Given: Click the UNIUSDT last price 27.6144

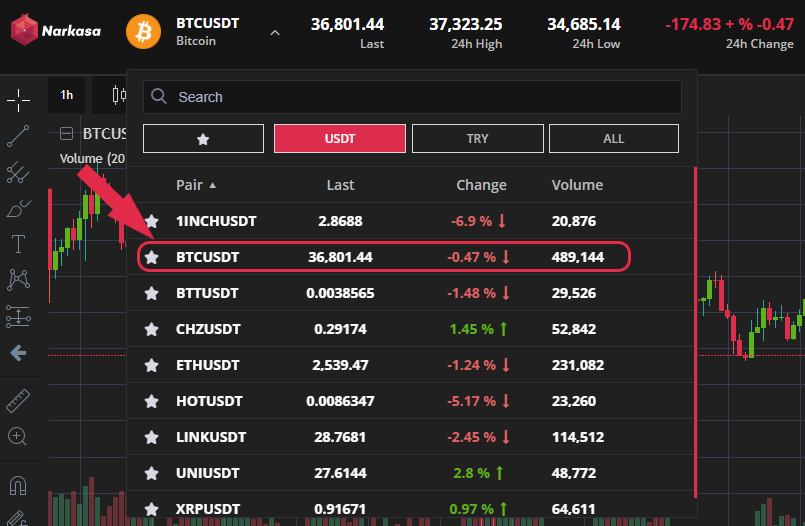Looking at the screenshot, I should (340, 473).
